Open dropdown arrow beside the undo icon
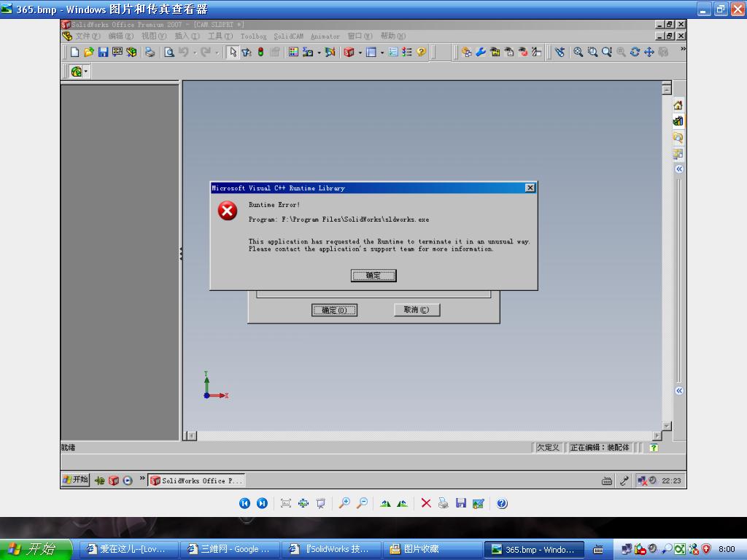 (195, 52)
